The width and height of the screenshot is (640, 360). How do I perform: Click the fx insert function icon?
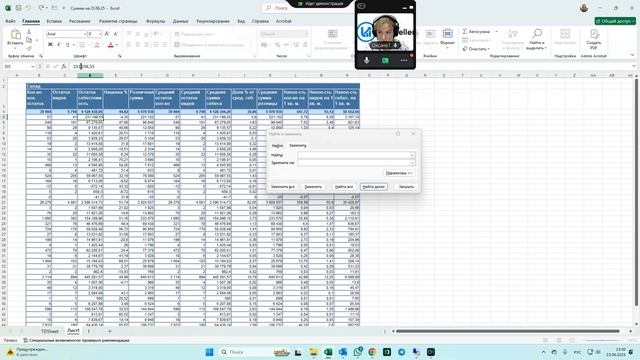(63, 66)
